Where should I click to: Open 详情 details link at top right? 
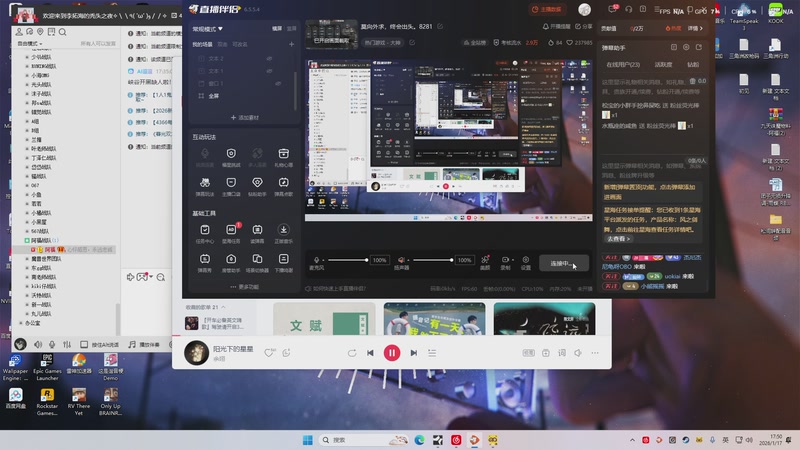pos(695,29)
